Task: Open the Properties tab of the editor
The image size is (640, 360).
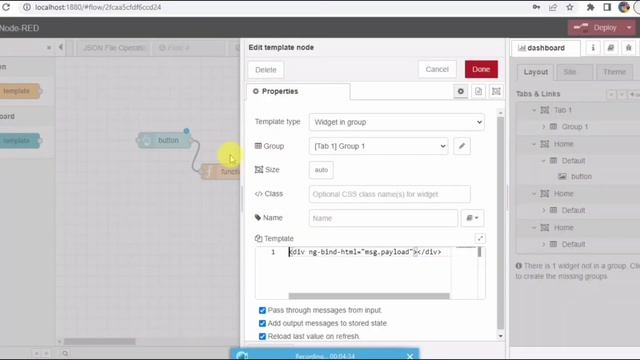Action: (298, 91)
